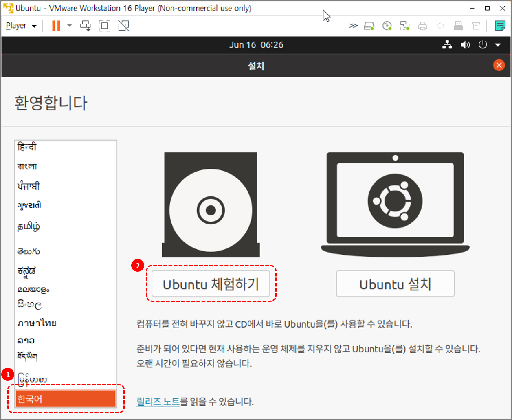Expand the Ubuntu system menu arrow

(x=498, y=45)
